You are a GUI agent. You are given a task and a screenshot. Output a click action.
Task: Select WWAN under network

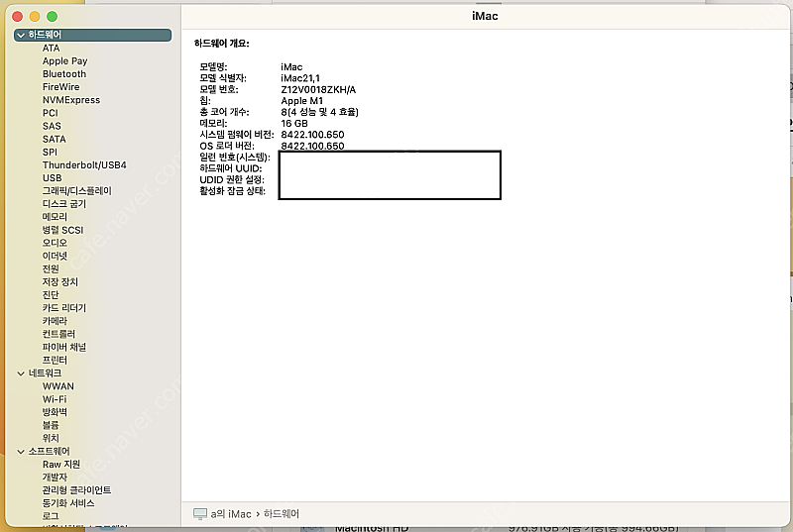[58, 386]
